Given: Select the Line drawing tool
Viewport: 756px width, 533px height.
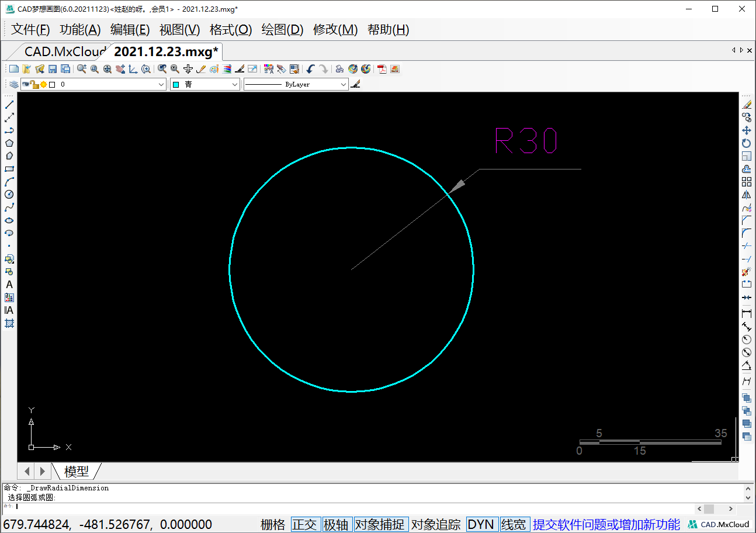Looking at the screenshot, I should click(9, 105).
